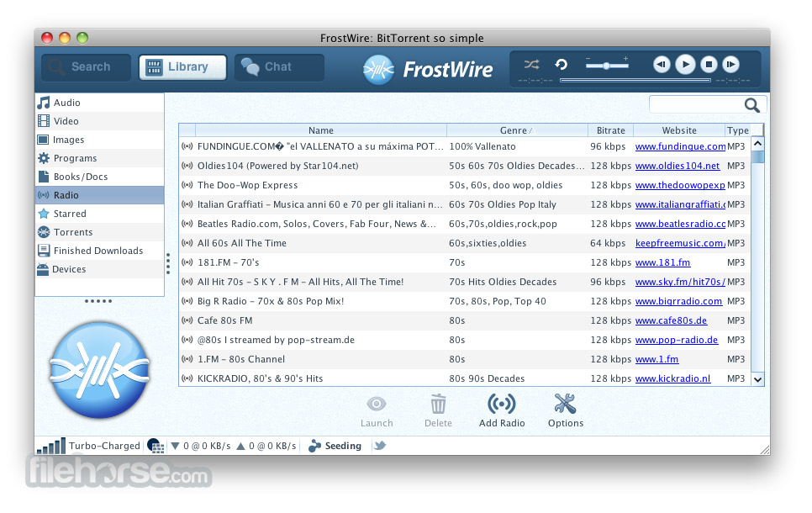The image size is (812, 513).
Task: Sort by Type column header
Action: (x=737, y=130)
